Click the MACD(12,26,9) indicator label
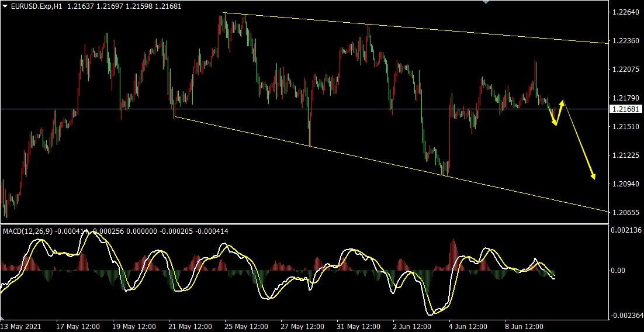Image resolution: width=644 pixels, height=332 pixels. (x=28, y=231)
